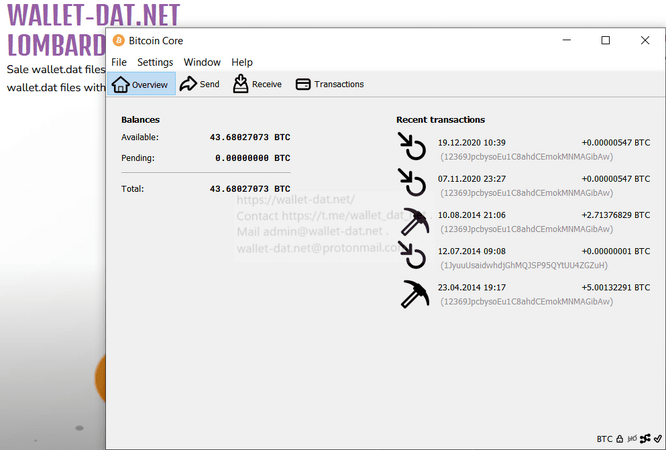Click the incoming icon beside 12.07.2014 09:08
The width and height of the screenshot is (666, 450).
tap(412, 255)
